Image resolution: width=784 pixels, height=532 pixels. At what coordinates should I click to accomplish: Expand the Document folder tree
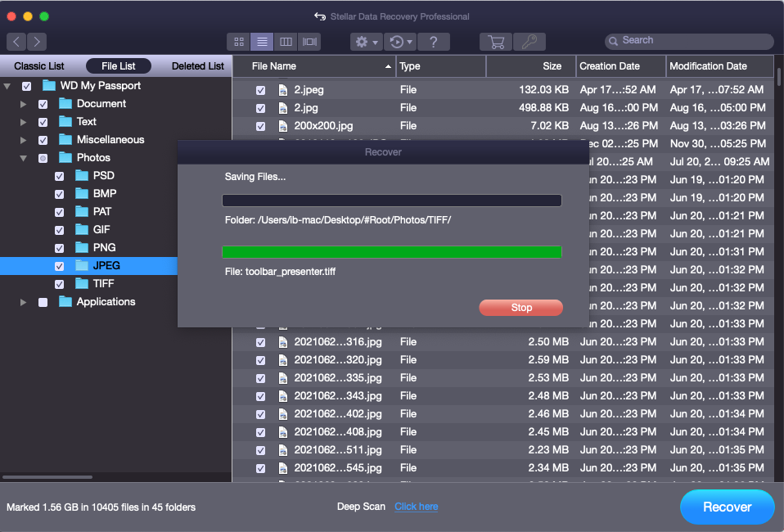pos(24,104)
